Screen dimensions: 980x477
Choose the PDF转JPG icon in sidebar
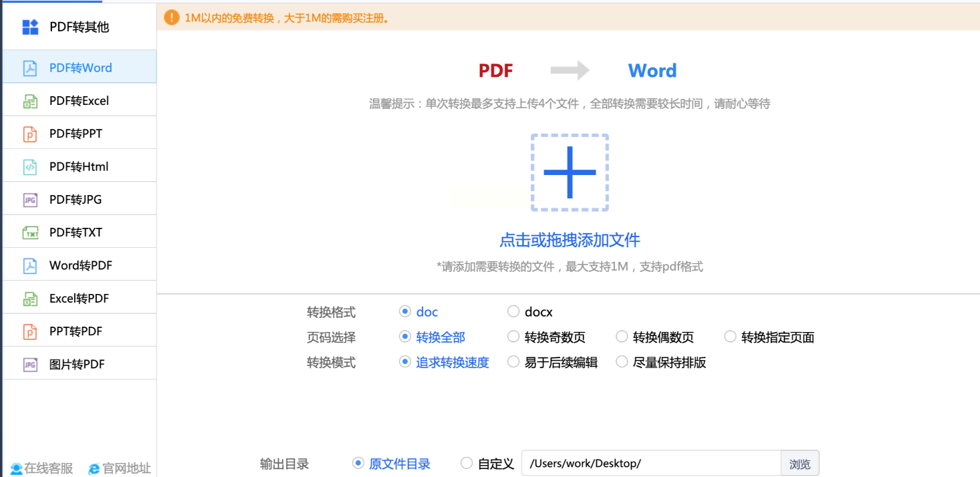click(30, 200)
